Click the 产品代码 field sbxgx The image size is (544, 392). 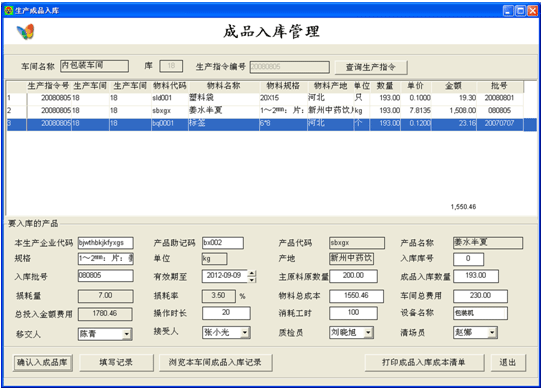point(357,243)
